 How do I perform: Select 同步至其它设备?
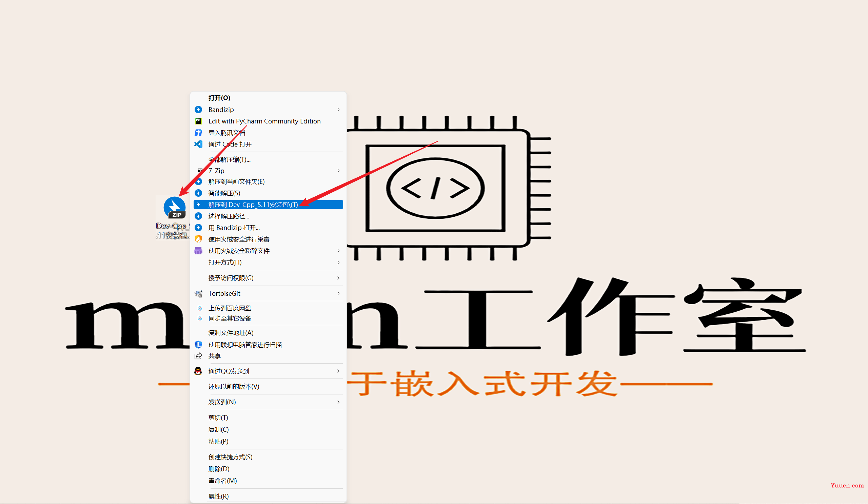(x=268, y=318)
